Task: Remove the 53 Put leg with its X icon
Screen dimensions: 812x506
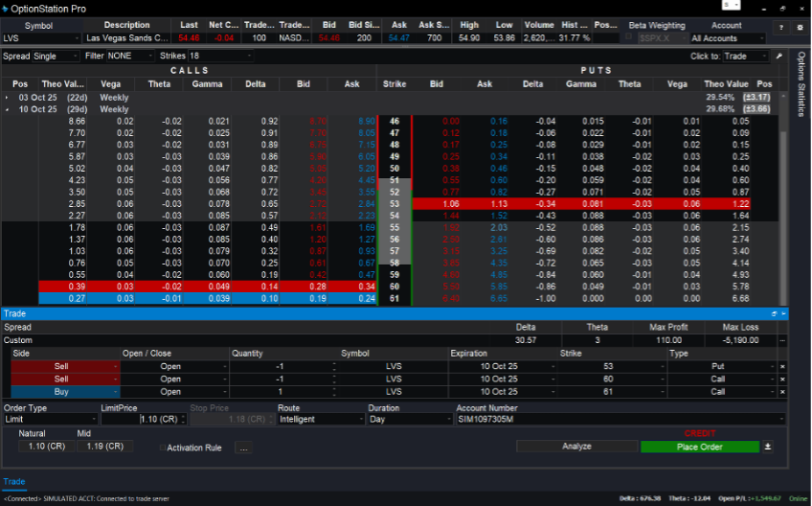Action: point(781,367)
